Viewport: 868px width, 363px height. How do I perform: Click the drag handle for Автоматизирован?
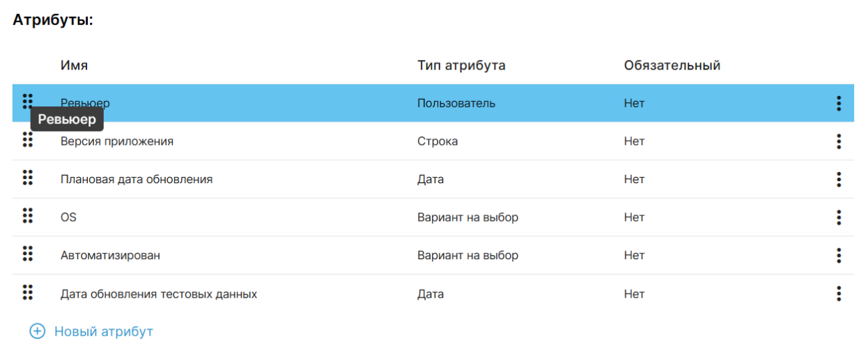(x=28, y=254)
